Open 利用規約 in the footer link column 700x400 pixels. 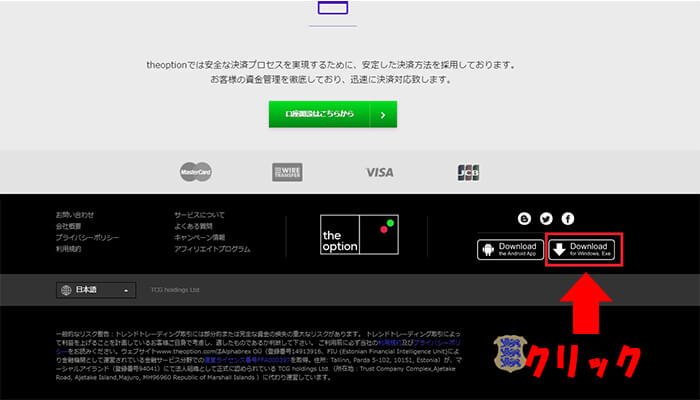pos(68,249)
